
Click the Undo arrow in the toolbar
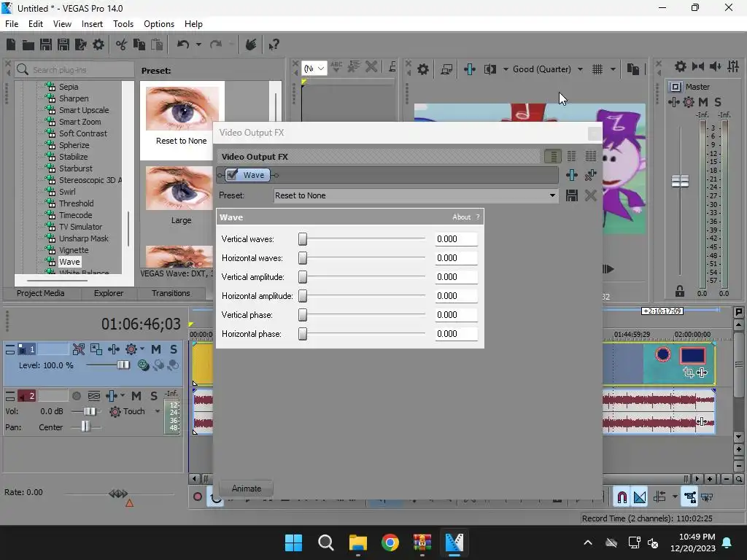183,44
